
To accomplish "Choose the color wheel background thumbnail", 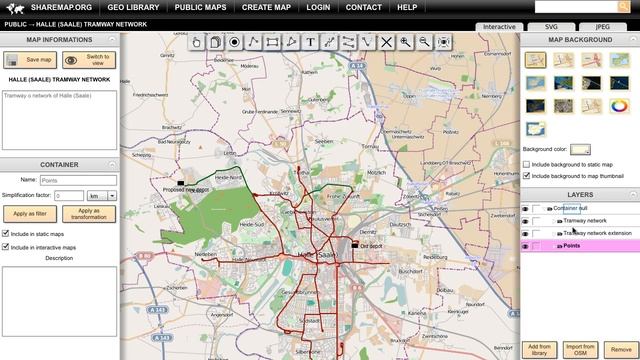I will pyautogui.click(x=619, y=106).
